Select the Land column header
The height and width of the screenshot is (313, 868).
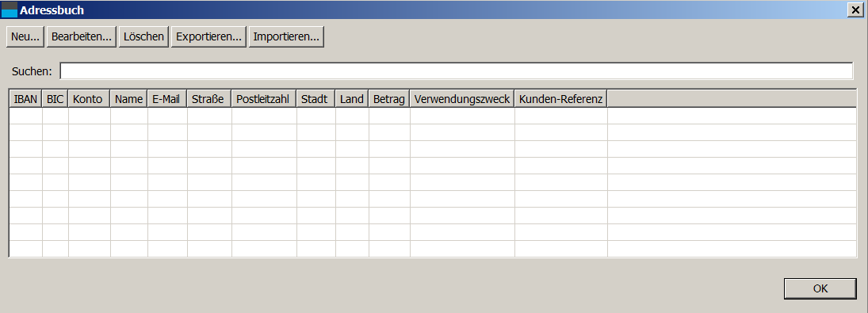click(x=352, y=99)
